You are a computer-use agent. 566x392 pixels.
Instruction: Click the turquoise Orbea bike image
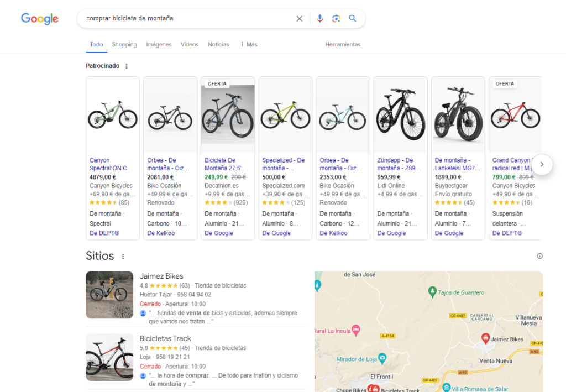343,115
